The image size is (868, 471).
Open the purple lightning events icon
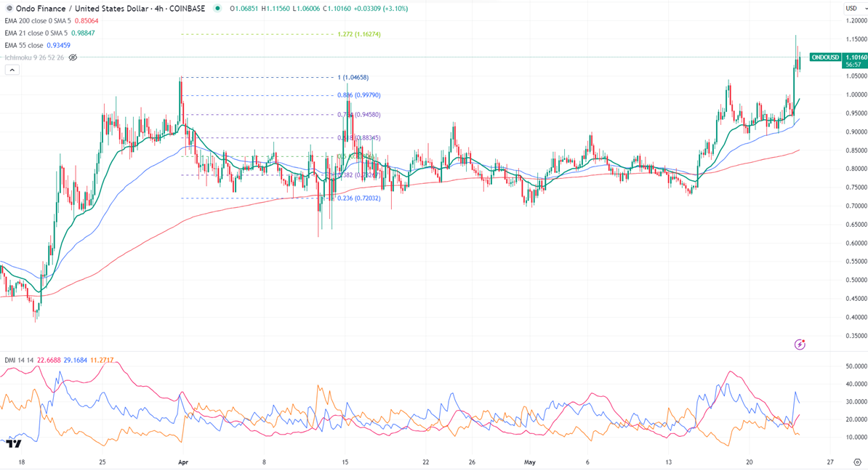click(x=800, y=345)
